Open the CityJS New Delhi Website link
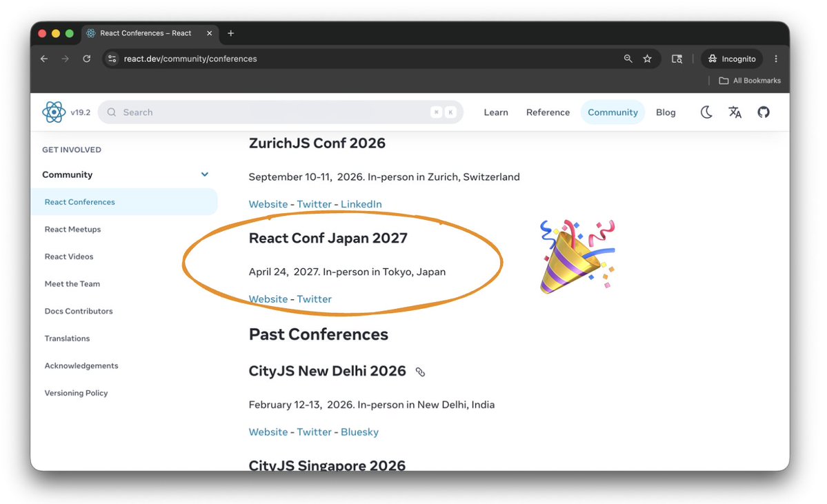 (x=268, y=432)
